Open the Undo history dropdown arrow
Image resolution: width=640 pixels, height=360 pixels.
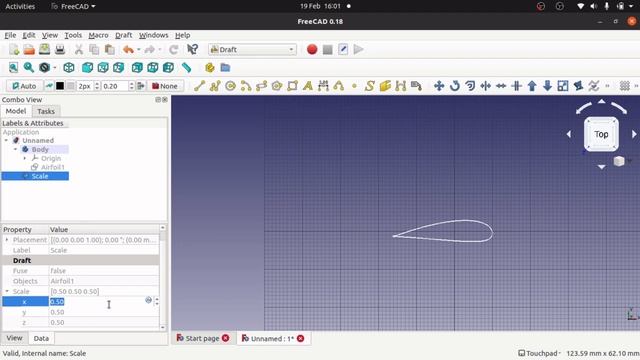(139, 49)
